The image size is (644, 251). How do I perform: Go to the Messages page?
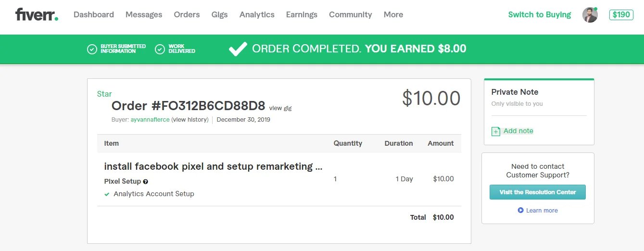tap(144, 14)
